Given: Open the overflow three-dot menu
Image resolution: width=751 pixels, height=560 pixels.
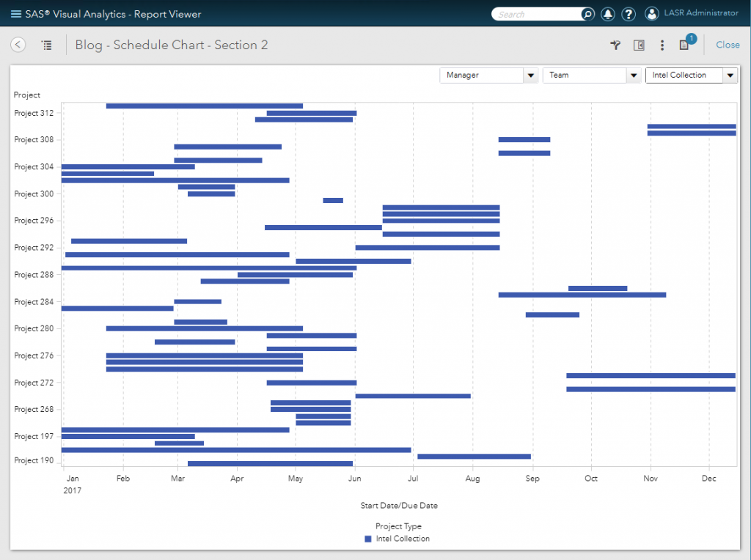Looking at the screenshot, I should click(662, 45).
